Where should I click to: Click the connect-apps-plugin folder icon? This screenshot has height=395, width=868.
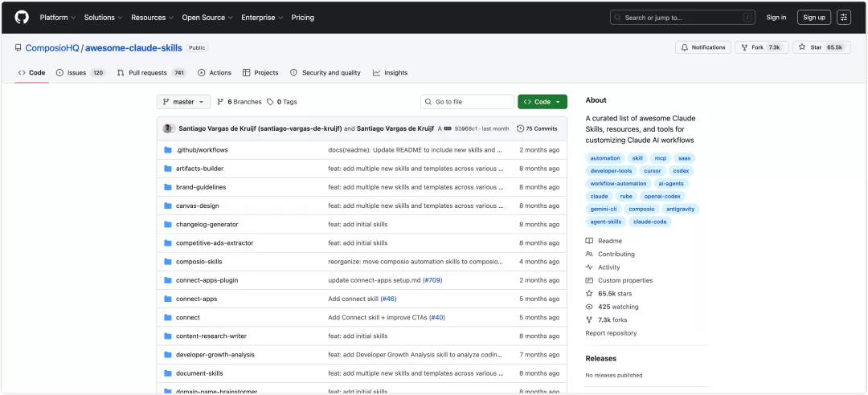tap(168, 280)
